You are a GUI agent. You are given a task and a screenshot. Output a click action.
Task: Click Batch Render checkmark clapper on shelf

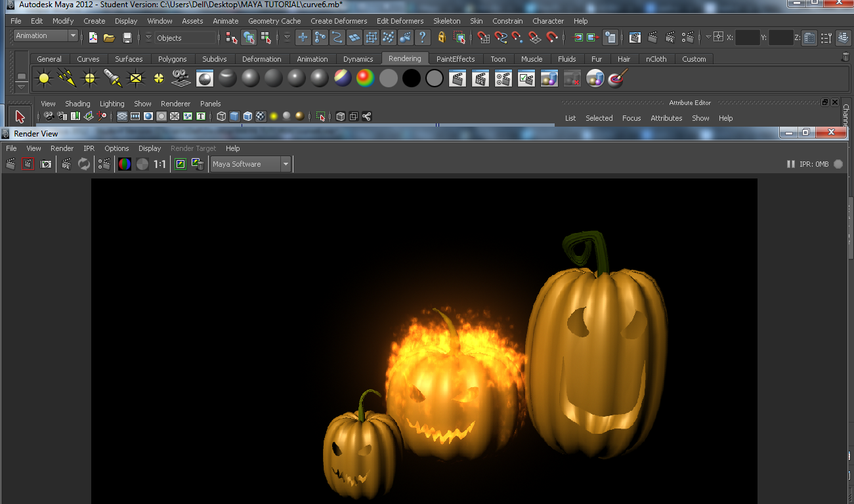point(526,79)
